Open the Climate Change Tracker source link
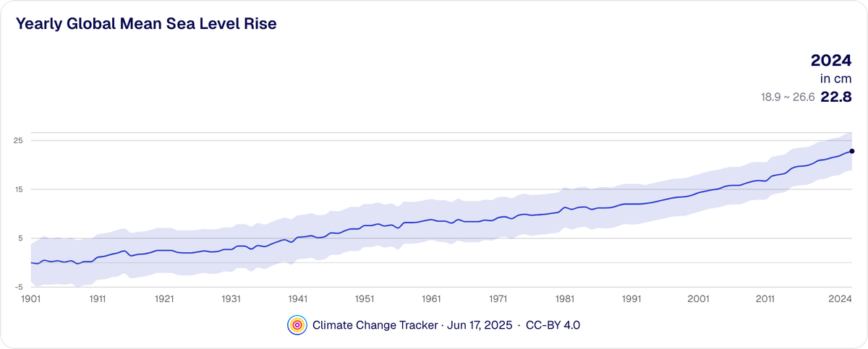 tap(375, 325)
